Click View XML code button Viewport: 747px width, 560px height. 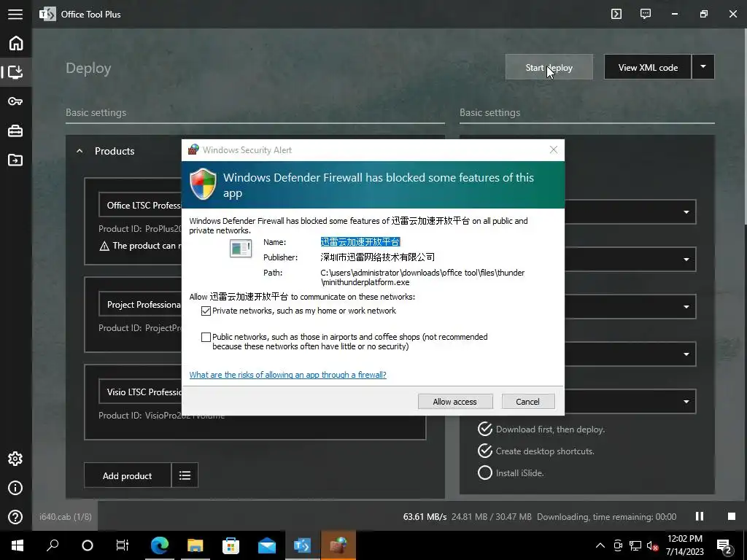648,67
